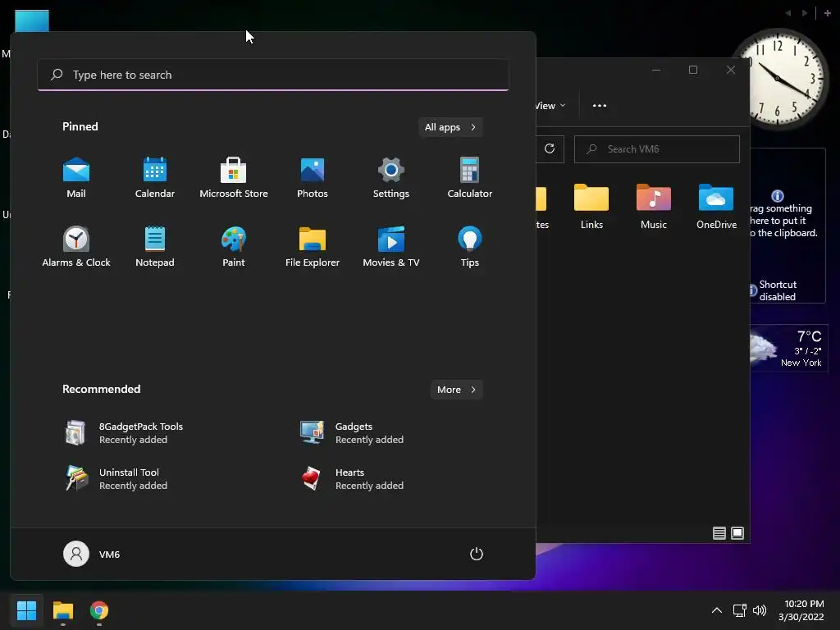Maximize the File Explorer window

pos(693,70)
